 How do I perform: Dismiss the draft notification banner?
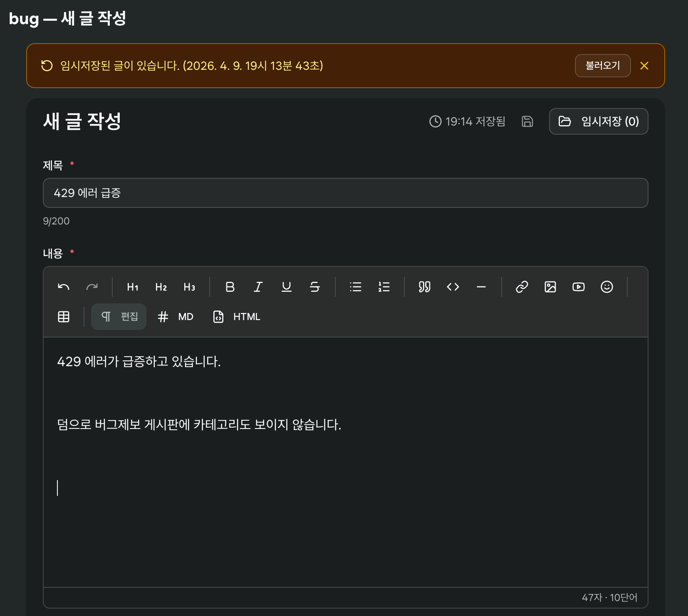click(x=644, y=66)
